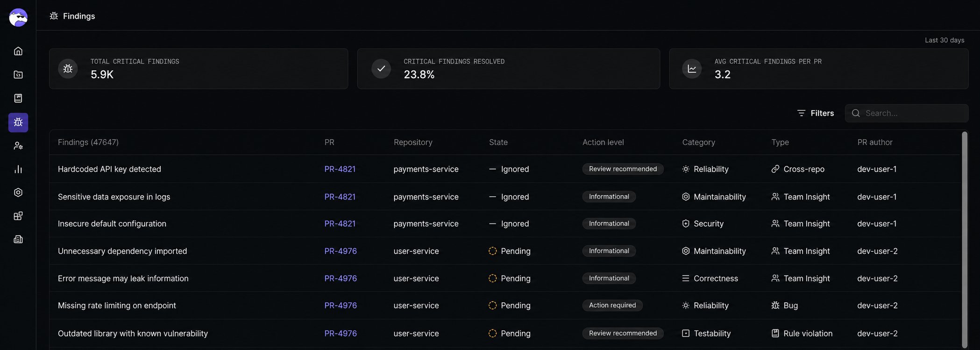The image size is (980, 350).
Task: Select Hardcoded API key detected finding
Action: (x=109, y=169)
